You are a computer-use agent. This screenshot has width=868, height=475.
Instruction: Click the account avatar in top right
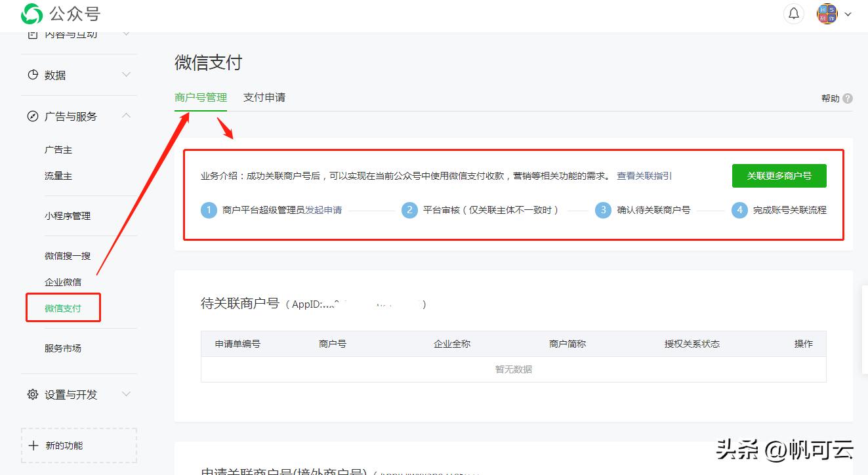click(827, 13)
